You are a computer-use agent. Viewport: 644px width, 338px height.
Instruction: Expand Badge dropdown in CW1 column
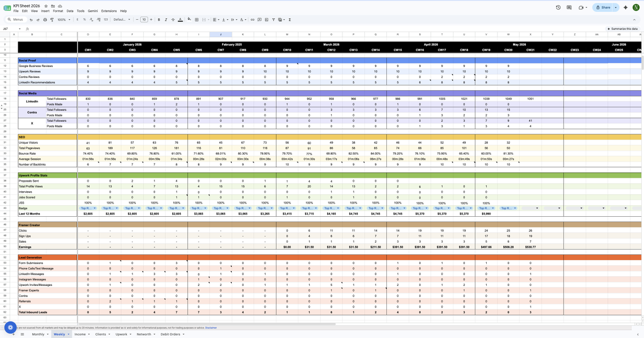(x=95, y=208)
